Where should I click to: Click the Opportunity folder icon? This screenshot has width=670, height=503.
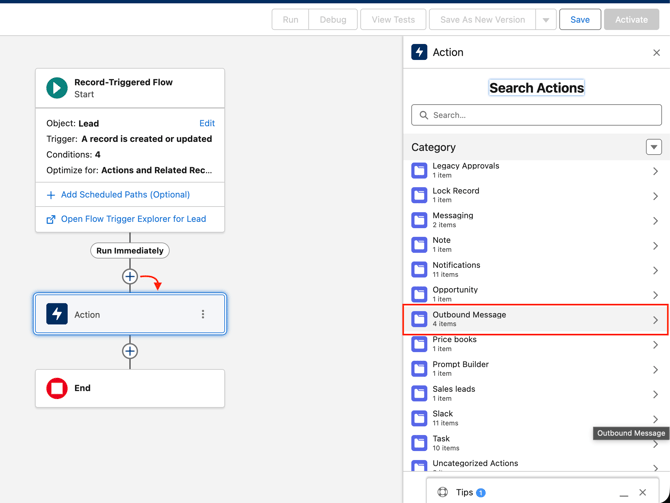[419, 294]
